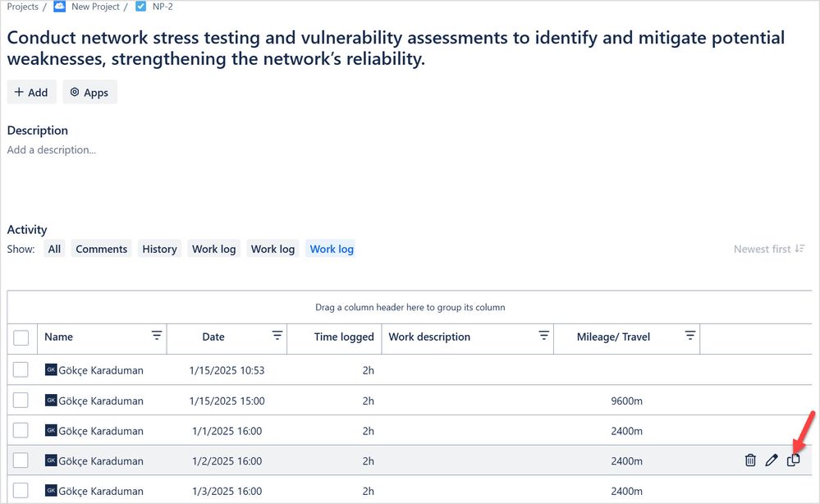Click the 1/1/2025 16:00 date cell
The image size is (820, 504).
point(227,431)
